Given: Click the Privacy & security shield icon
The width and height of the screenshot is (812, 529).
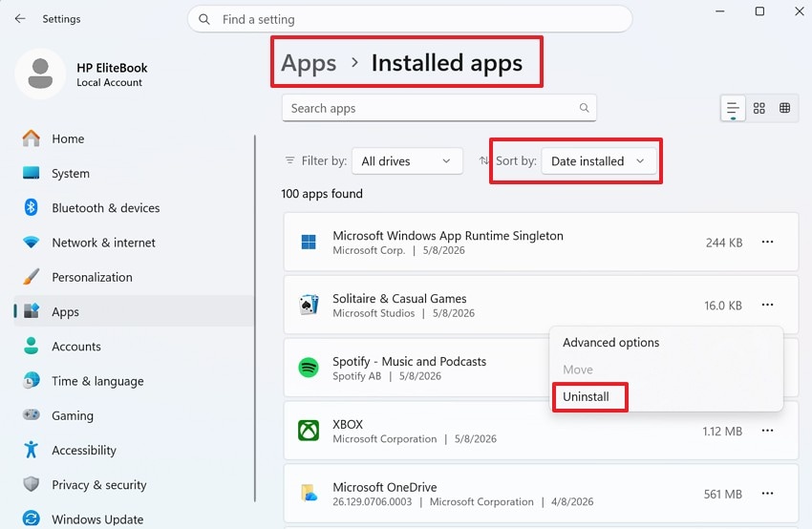Looking at the screenshot, I should point(32,484).
